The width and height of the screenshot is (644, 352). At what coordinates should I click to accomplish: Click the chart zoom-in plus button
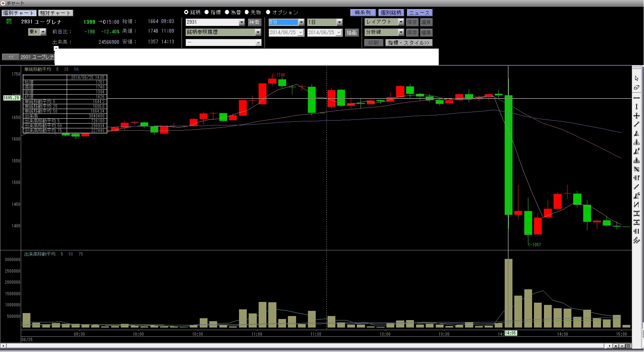point(616,346)
